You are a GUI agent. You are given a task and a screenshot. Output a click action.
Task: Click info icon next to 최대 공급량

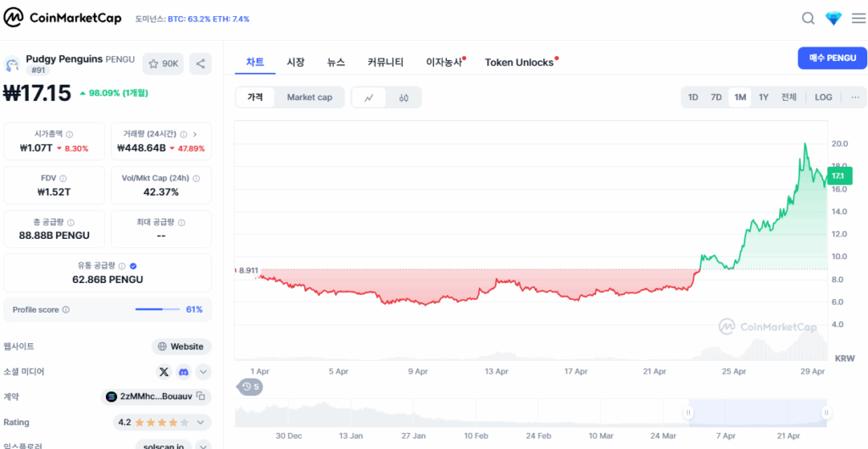pyautogui.click(x=181, y=222)
